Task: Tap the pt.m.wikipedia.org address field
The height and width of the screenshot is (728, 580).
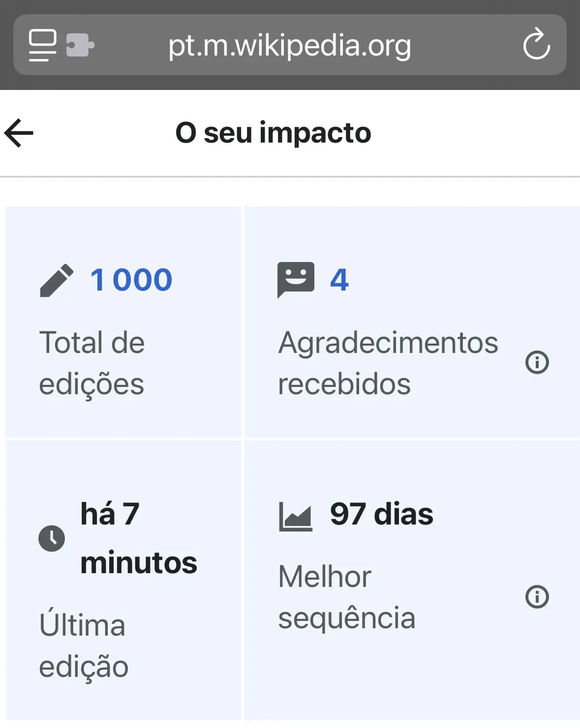Action: 290,45
